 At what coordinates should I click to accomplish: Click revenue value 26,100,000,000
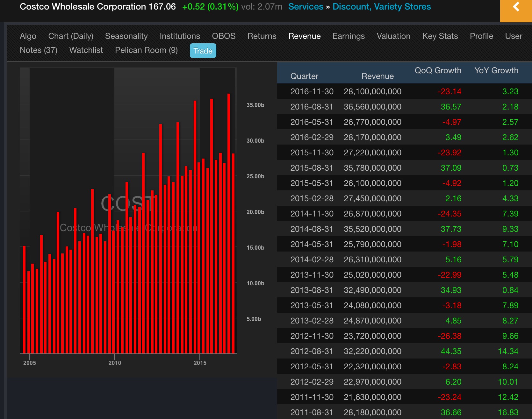(372, 183)
